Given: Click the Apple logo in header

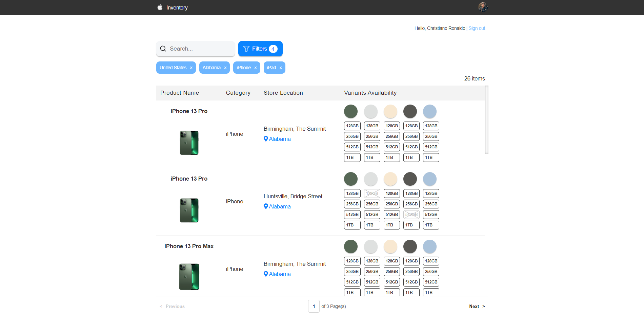Looking at the screenshot, I should coord(160,7).
